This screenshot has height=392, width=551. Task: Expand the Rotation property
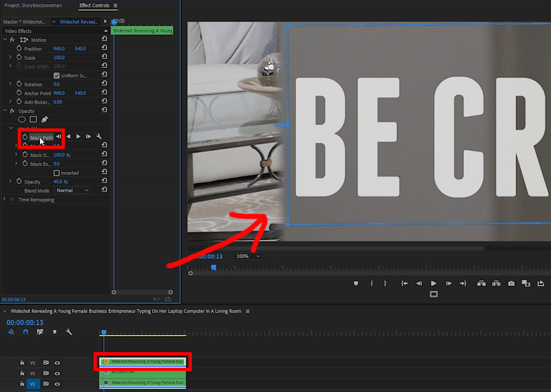10,84
